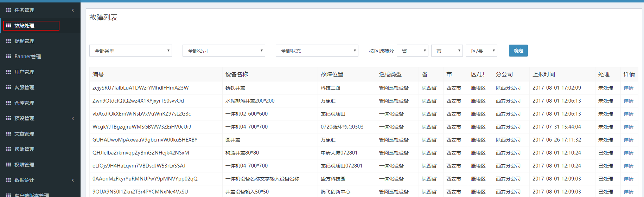Click timestamp 2017-08-01 17:02:09
The image size is (644, 197).
coord(557,88)
